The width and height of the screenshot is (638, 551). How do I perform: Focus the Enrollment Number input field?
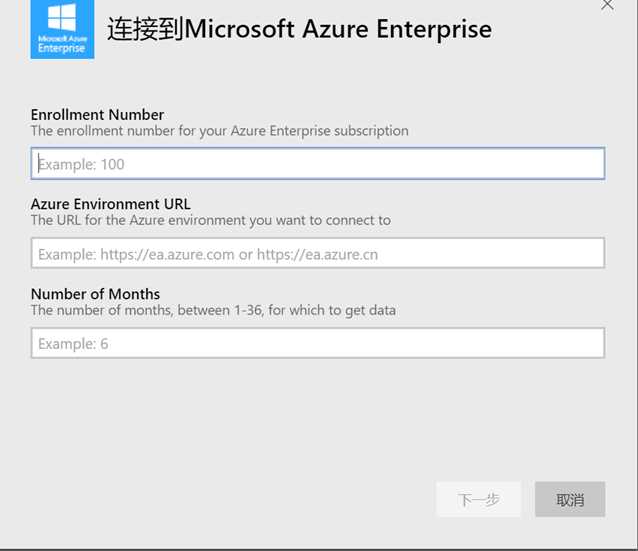[318, 164]
